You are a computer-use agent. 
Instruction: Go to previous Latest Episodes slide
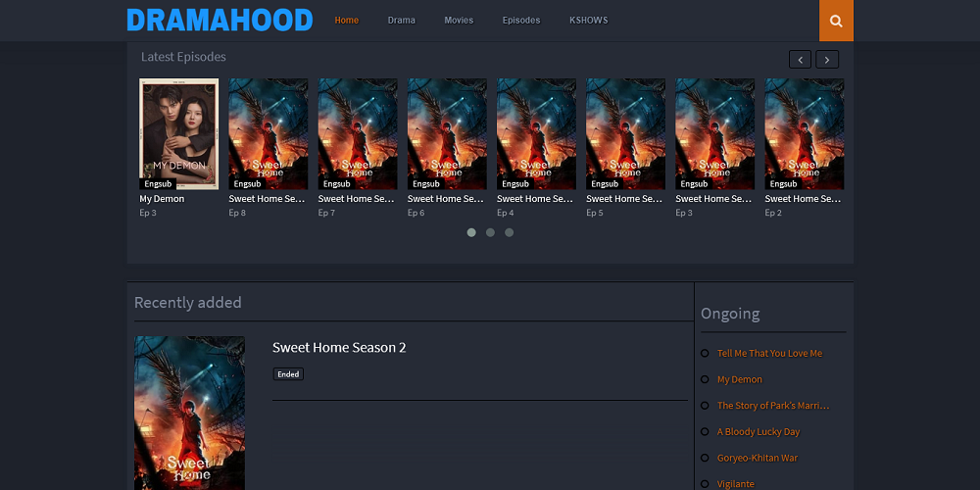[800, 60]
